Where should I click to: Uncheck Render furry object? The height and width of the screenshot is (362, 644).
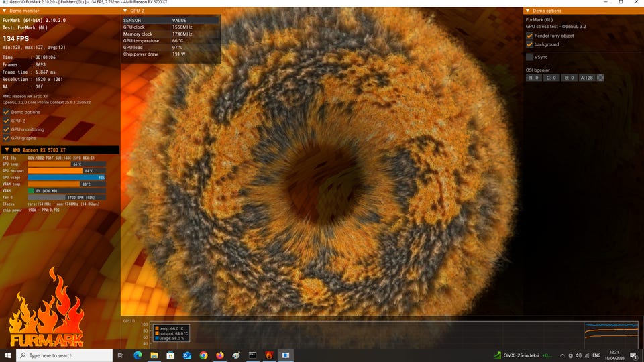[x=529, y=36]
